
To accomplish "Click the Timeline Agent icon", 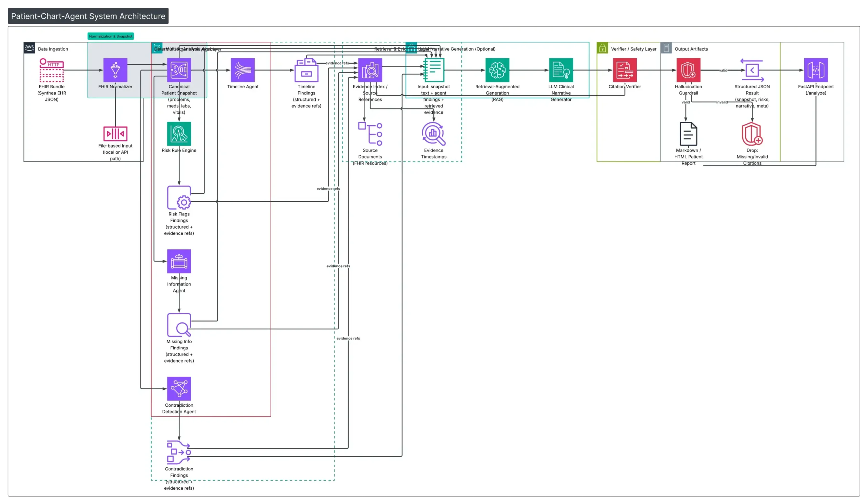I will [242, 70].
